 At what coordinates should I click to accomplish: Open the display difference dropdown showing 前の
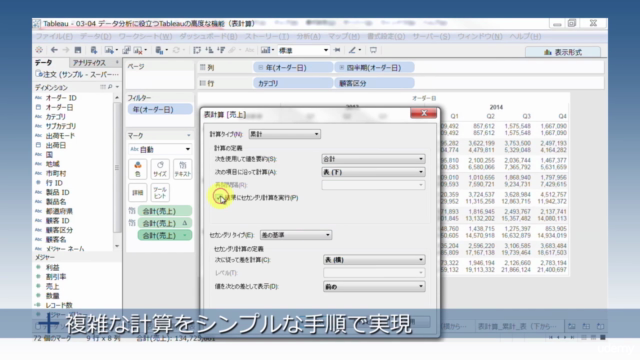coord(374,287)
